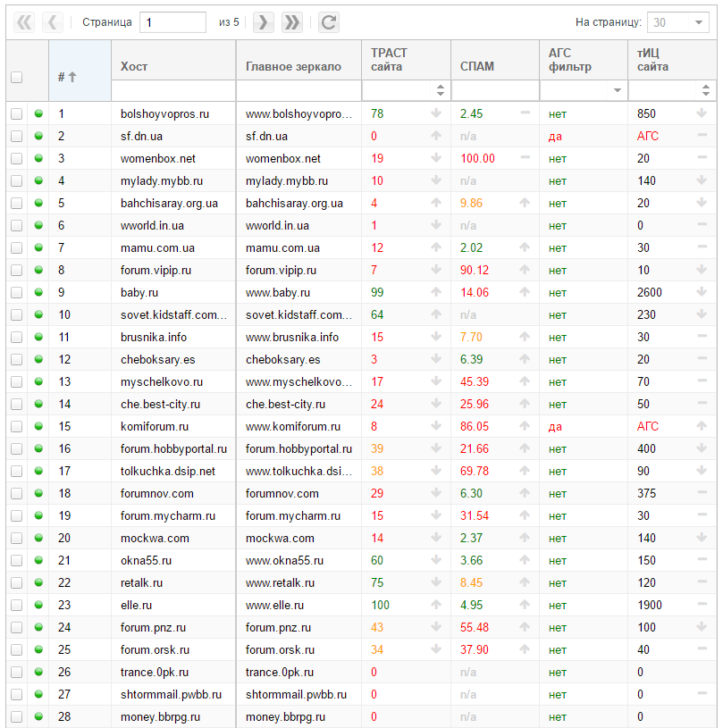This screenshot has width=723, height=728.
Task: Check the row for womenbox.net
Action: pos(17,158)
